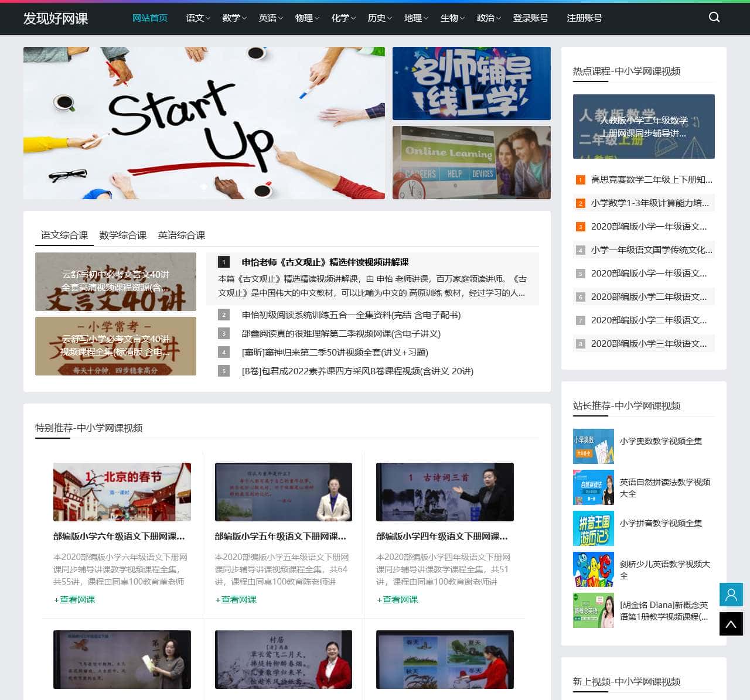The height and width of the screenshot is (700, 750).
Task: Open the 北京的春节 video thumbnail
Action: click(122, 492)
